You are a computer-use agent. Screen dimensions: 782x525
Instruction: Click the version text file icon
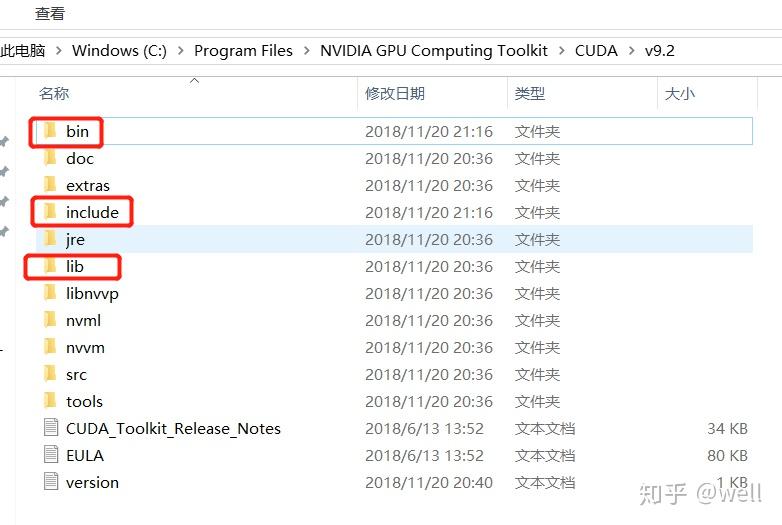51,481
